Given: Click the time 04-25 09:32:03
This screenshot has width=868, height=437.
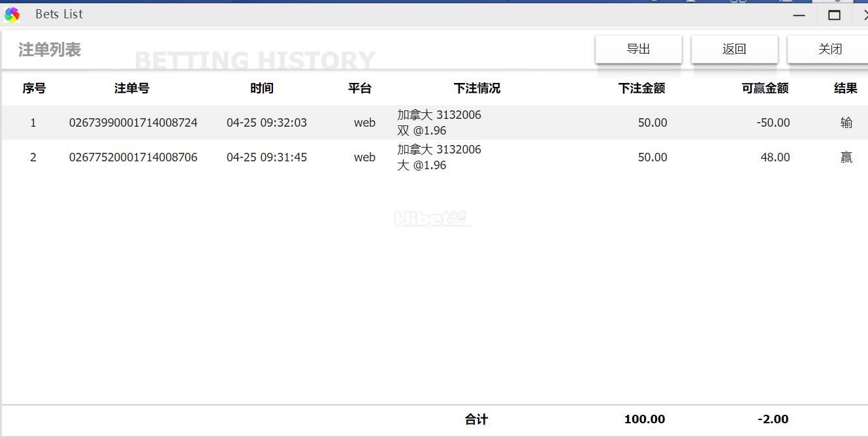Looking at the screenshot, I should coord(266,123).
